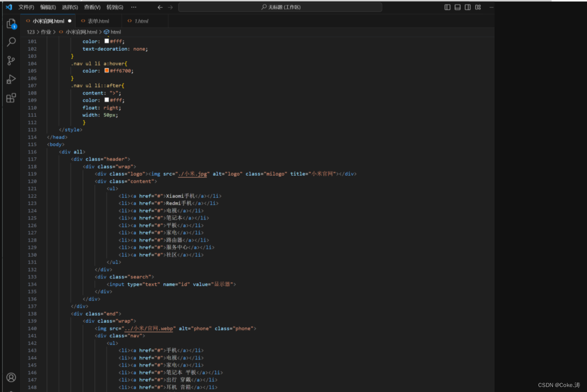Follow the ./小米.jpg image link
Viewport: 587px width, 392px height.
click(x=192, y=174)
